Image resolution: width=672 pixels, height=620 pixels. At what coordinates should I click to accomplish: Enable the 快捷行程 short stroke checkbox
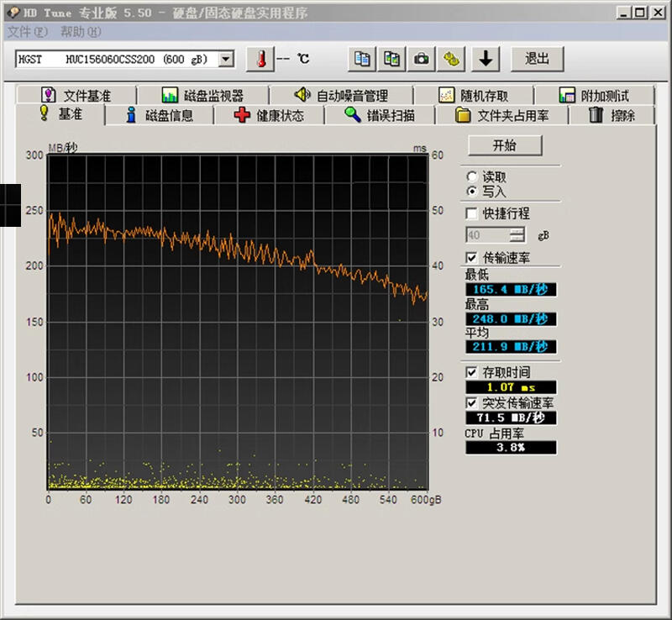coord(471,213)
